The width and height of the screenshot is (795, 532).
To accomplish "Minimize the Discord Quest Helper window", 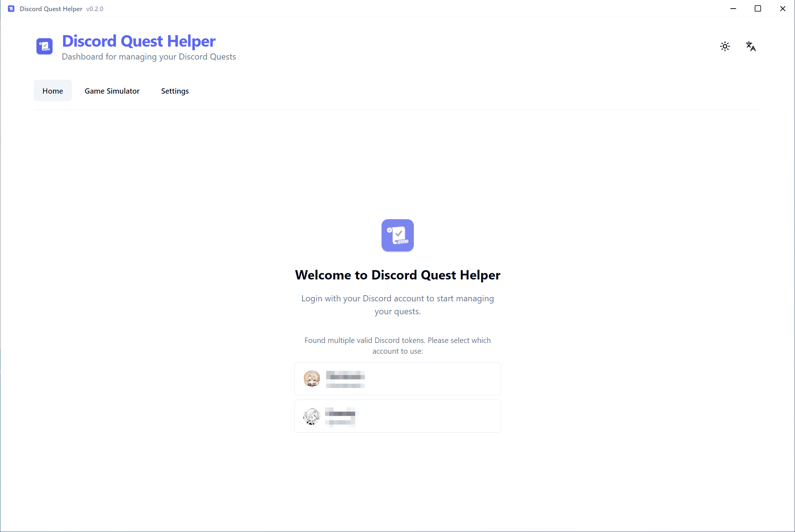I will [x=733, y=8].
